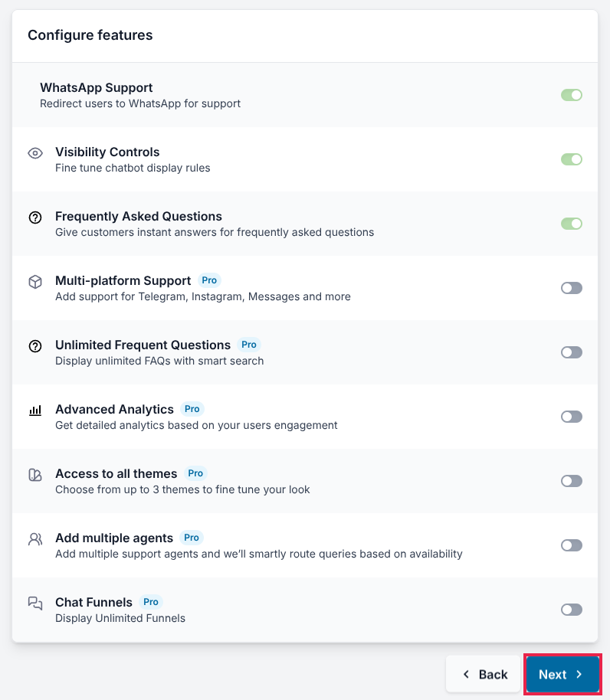Switch on Unlimited Frequent Questions
Screen dimensions: 610x700
[x=572, y=352]
